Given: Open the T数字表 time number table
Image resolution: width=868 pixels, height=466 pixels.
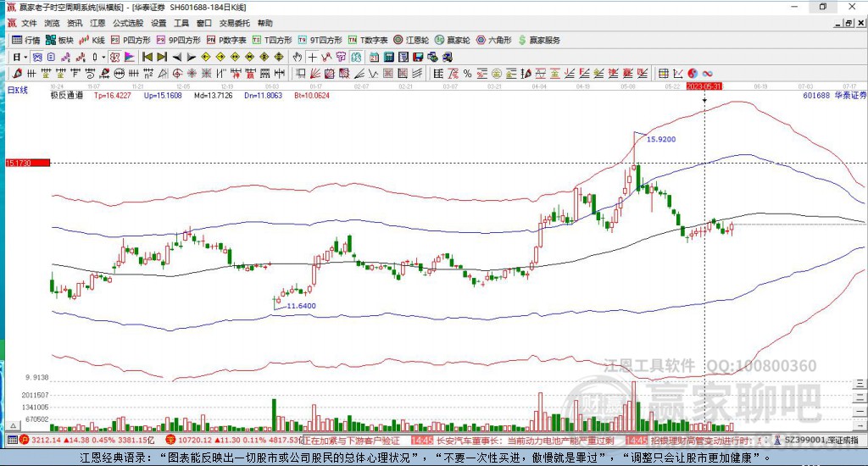Looking at the screenshot, I should (368, 40).
